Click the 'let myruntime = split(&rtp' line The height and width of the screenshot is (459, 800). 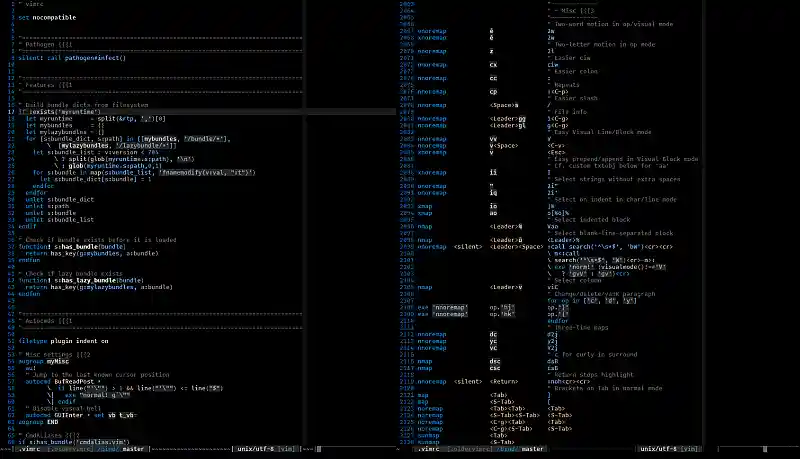click(95, 118)
